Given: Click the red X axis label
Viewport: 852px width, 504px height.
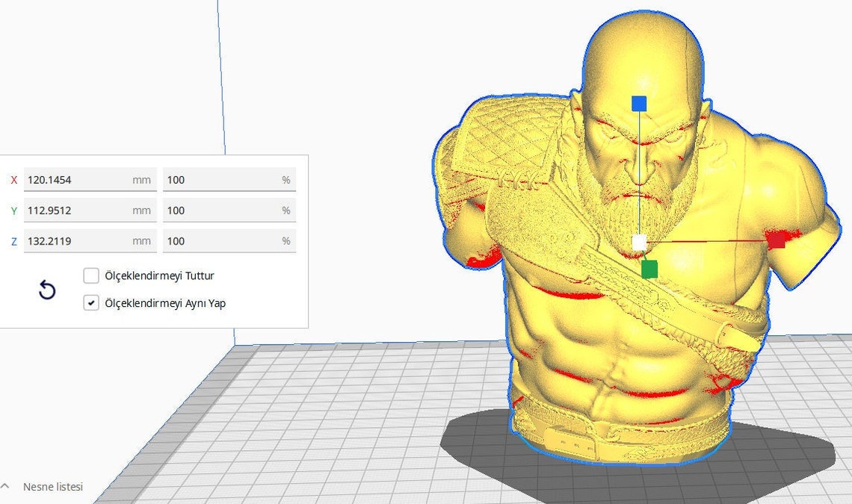Looking at the screenshot, I should [x=13, y=180].
